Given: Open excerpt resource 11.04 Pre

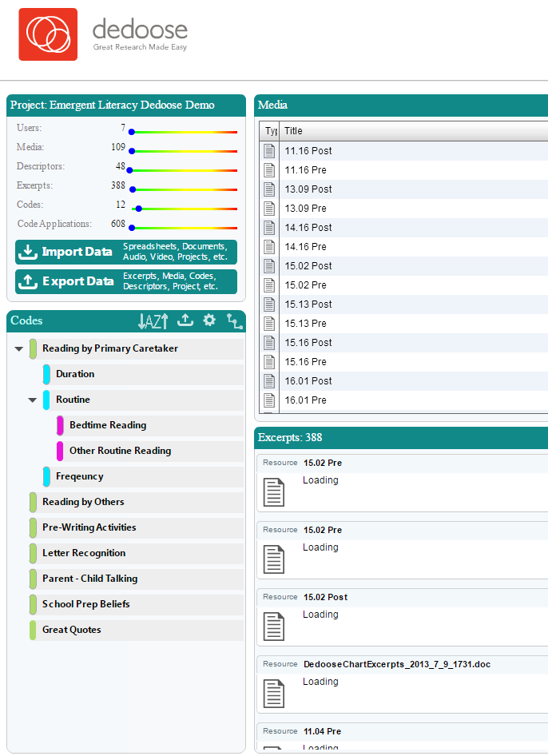Looking at the screenshot, I should [322, 731].
